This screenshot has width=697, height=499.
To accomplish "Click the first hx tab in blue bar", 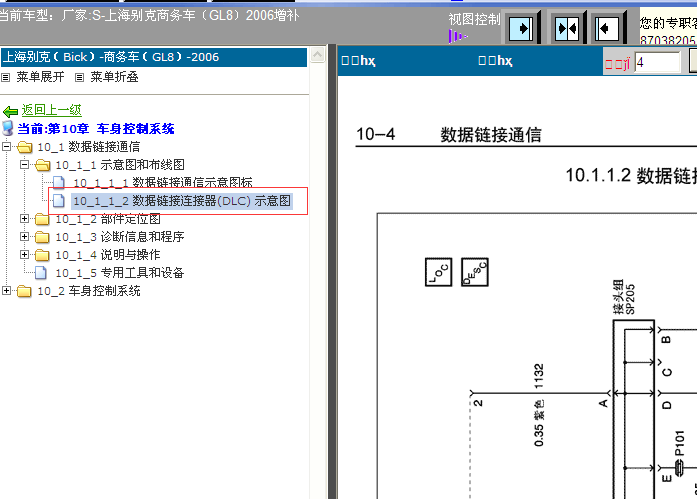I will click(x=358, y=60).
